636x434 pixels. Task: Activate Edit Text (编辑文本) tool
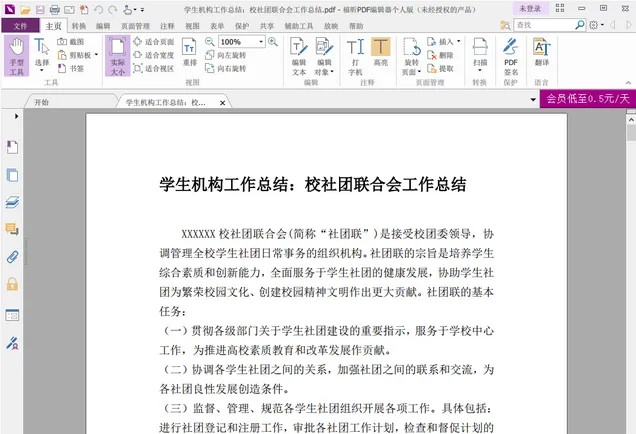click(x=299, y=56)
